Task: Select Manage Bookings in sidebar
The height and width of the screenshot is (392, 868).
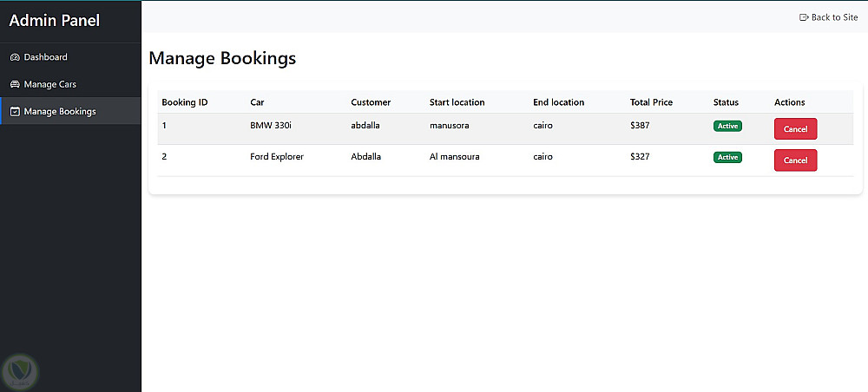Action: tap(60, 112)
